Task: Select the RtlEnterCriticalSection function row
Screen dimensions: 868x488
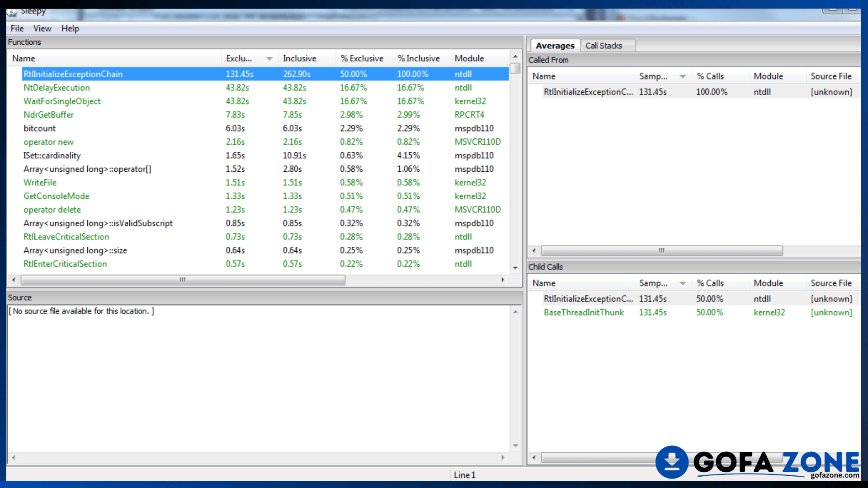Action: click(265, 264)
